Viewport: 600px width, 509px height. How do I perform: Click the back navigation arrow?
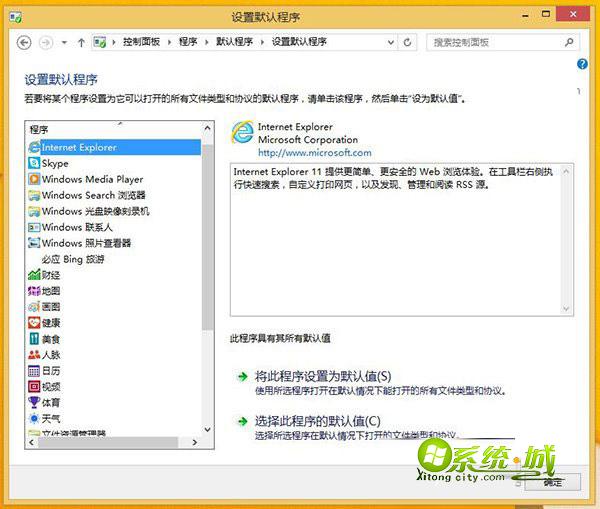point(25,42)
